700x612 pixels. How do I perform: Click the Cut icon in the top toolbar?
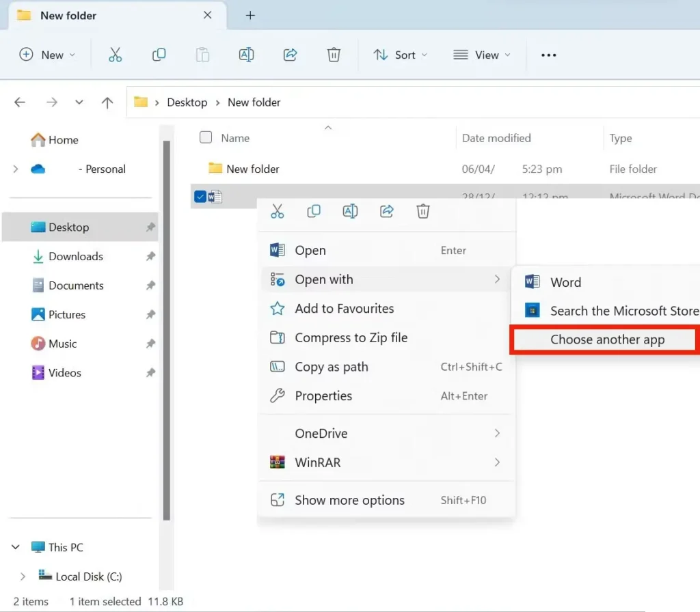(x=115, y=55)
